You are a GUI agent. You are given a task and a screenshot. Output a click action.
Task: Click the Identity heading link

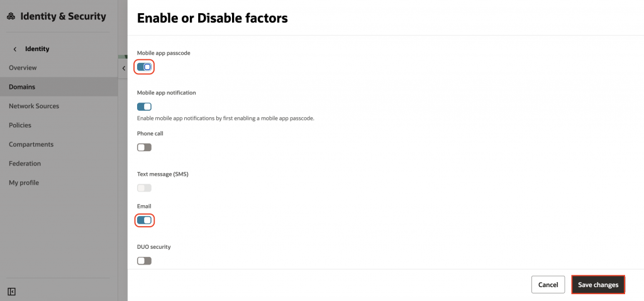(37, 48)
